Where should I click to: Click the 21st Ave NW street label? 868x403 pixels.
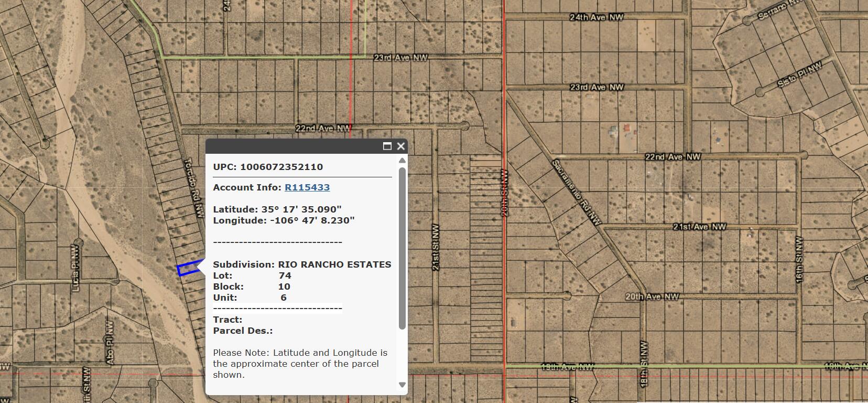(699, 227)
